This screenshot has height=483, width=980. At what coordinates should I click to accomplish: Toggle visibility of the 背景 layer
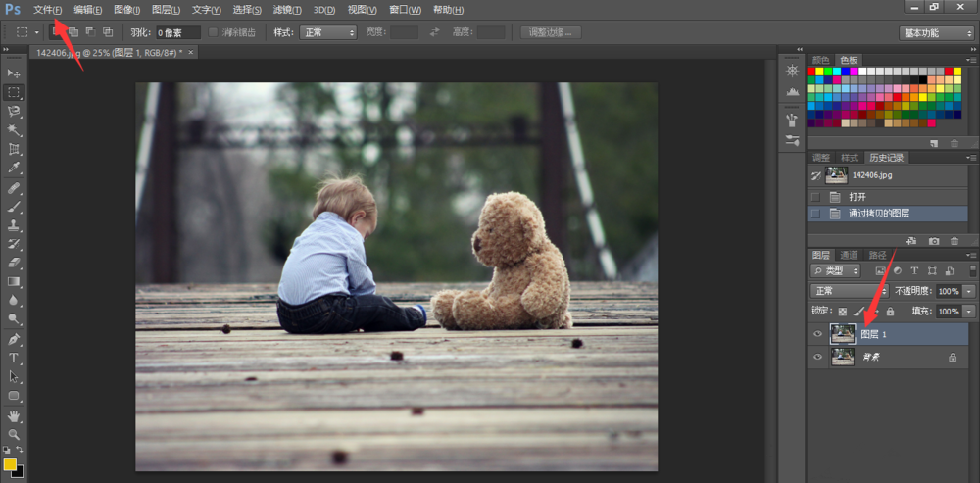click(817, 359)
